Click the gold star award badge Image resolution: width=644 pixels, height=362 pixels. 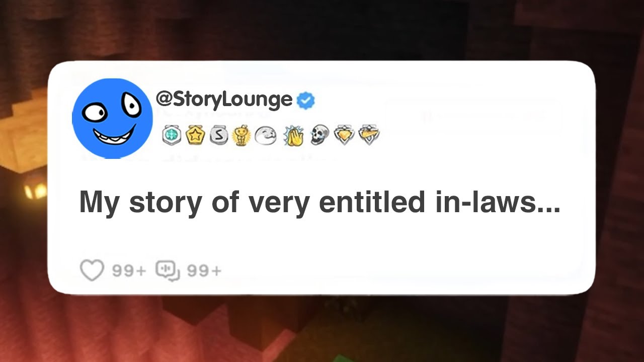[x=195, y=135]
